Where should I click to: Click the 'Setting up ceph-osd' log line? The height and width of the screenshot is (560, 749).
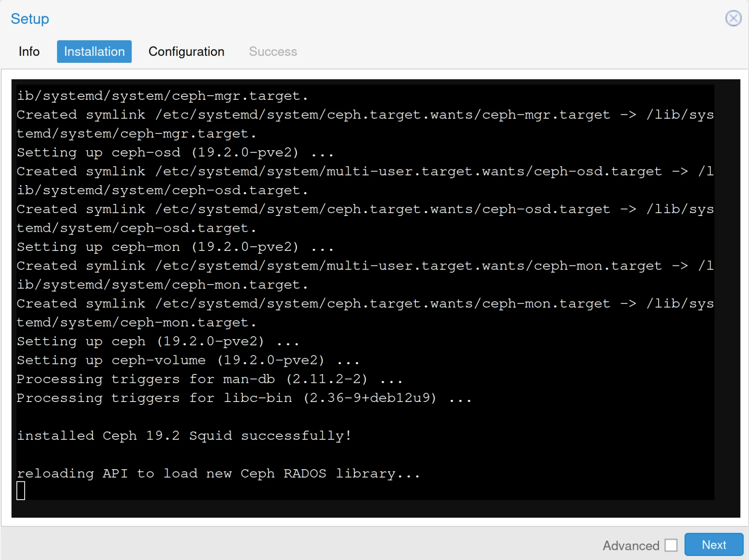click(175, 152)
